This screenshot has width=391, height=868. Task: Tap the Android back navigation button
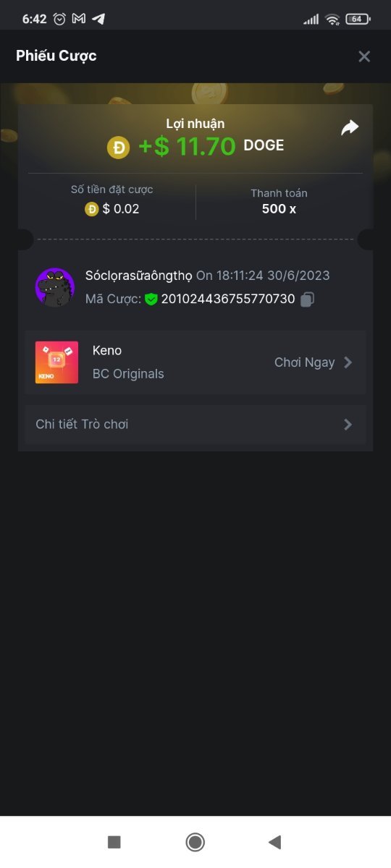[274, 842]
